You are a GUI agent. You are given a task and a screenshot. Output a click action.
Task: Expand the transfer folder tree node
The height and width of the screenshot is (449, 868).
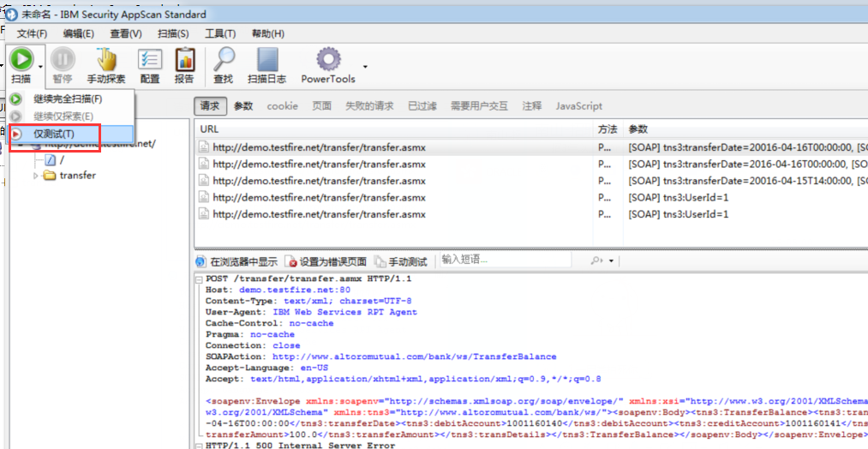point(37,176)
